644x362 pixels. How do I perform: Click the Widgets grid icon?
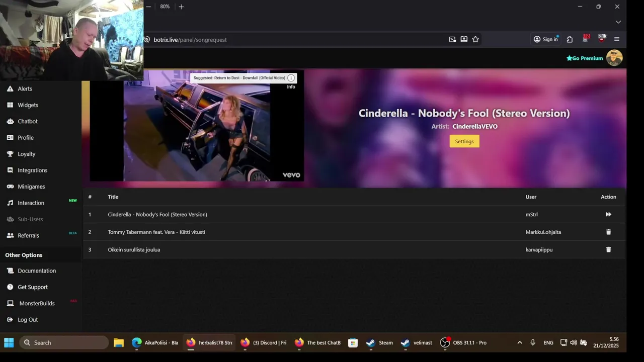coord(10,105)
